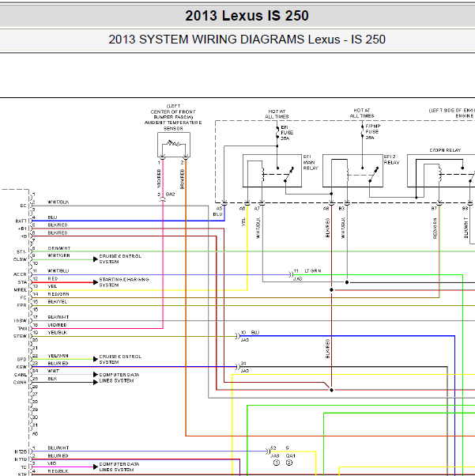Click the ambient temperature sensor resistor symbol

pos(174,143)
